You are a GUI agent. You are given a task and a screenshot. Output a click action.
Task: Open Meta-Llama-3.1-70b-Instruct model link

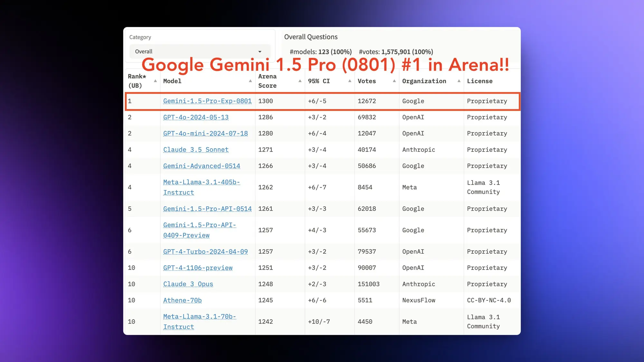pyautogui.click(x=200, y=321)
